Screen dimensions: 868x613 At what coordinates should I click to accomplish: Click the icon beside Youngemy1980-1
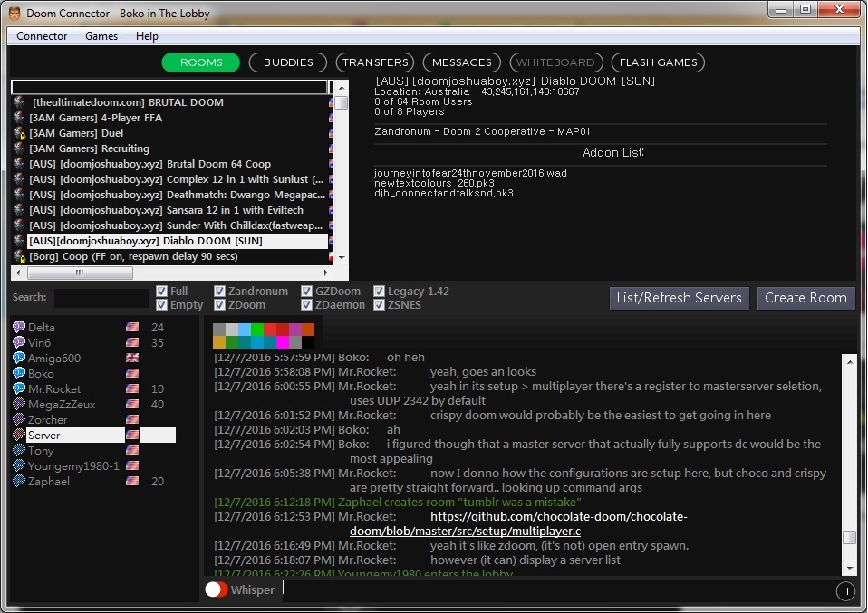[19, 465]
